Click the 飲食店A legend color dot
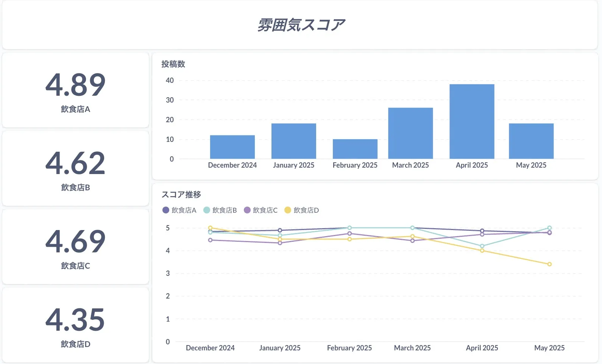 (x=165, y=210)
